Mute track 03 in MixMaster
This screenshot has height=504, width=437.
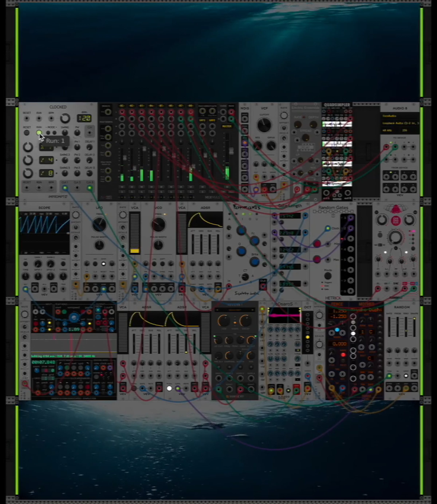141,187
